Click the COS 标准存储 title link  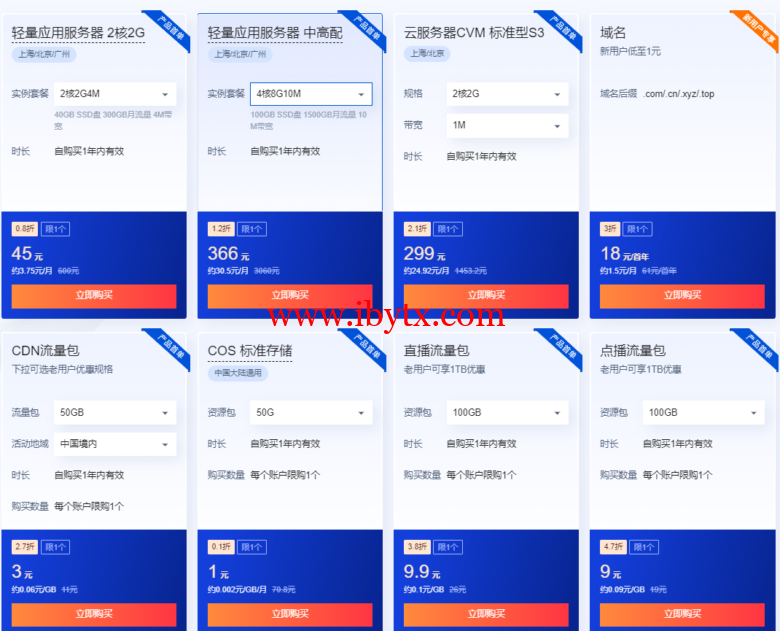click(x=250, y=351)
